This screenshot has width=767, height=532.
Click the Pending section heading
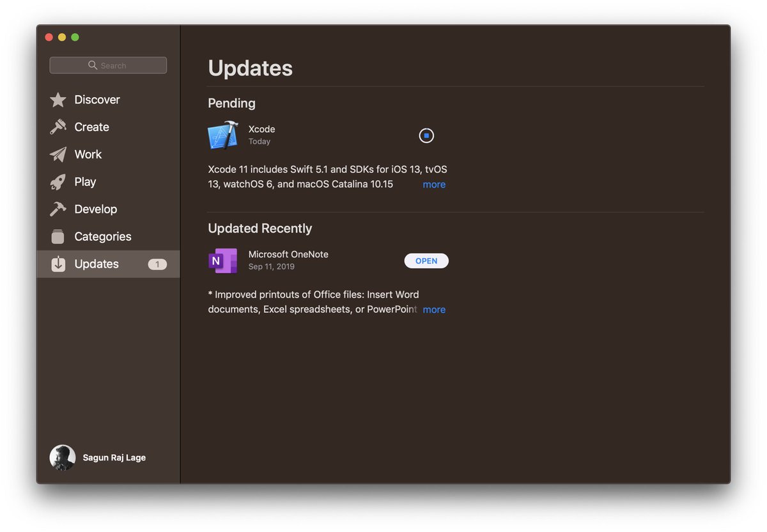pos(231,103)
